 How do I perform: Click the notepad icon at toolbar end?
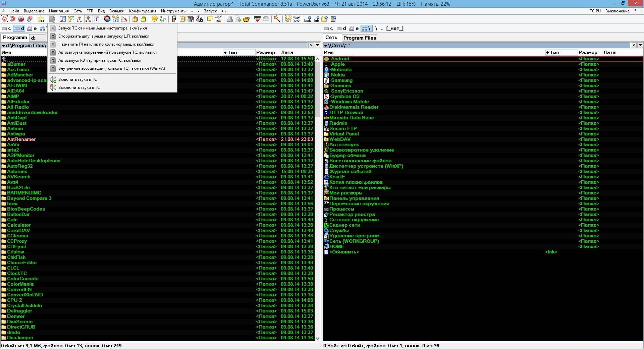333,19
